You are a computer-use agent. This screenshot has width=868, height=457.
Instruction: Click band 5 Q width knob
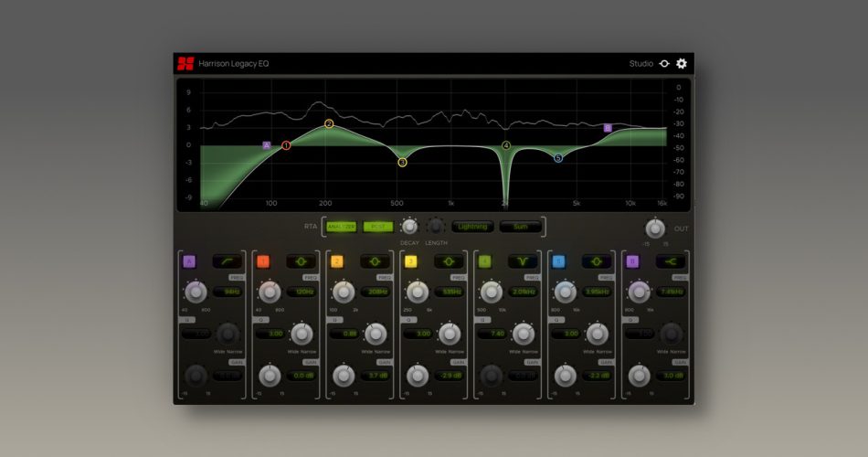[x=598, y=334]
